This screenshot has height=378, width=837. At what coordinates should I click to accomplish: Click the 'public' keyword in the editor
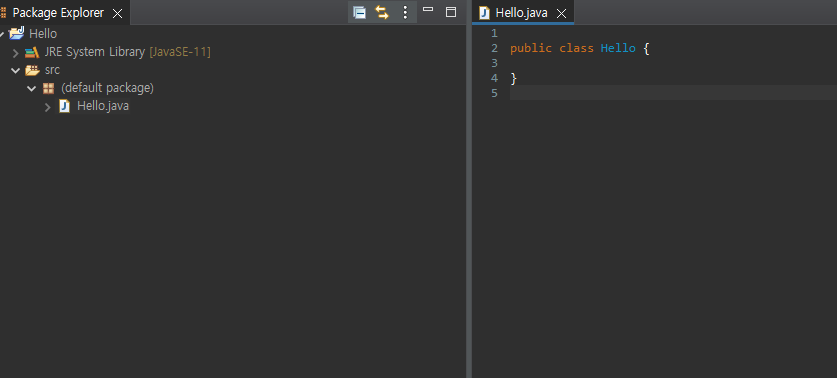coord(531,49)
